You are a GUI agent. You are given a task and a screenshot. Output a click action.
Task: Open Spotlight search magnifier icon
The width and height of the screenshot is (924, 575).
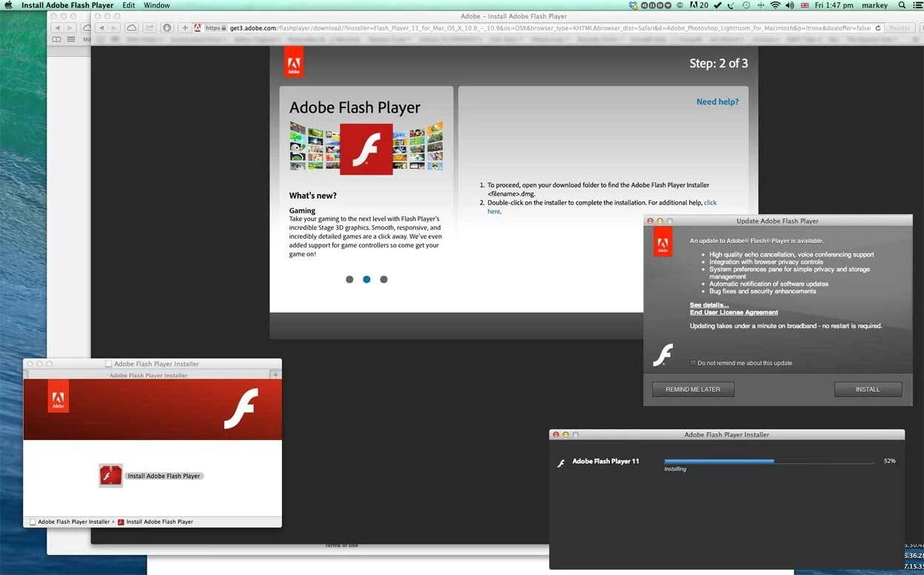902,5
